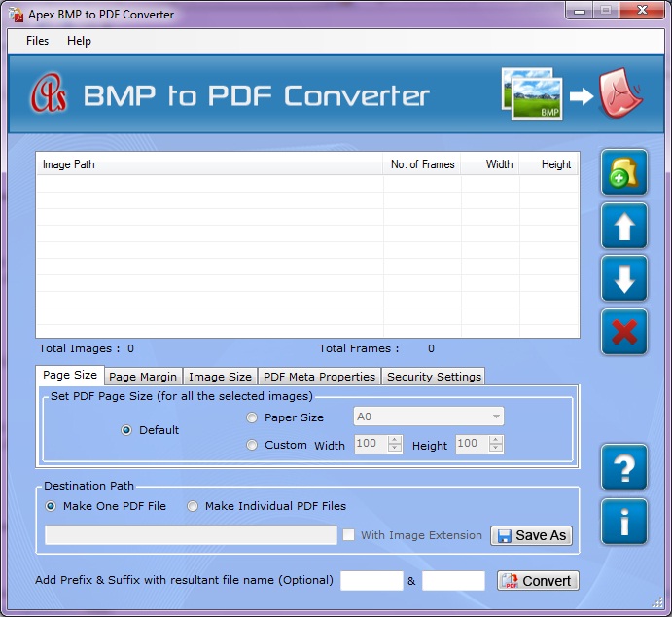Screen dimensions: 672x617
Task: Switch to the Page Size tab
Action: [x=70, y=375]
